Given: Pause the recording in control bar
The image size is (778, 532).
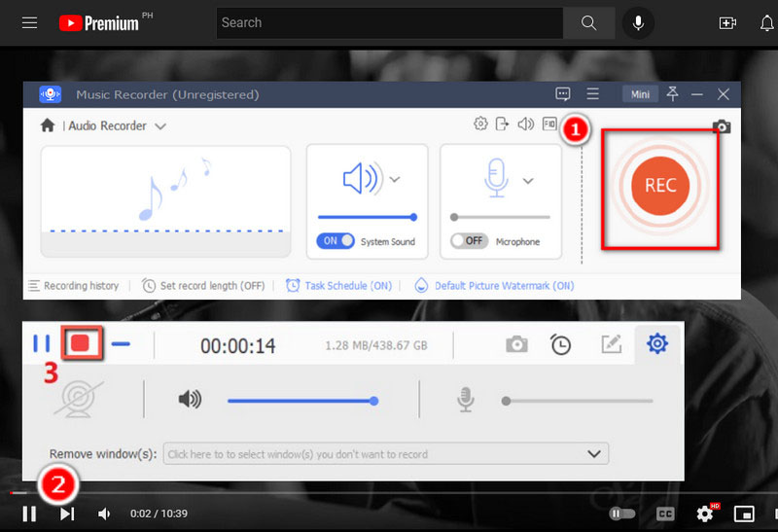Looking at the screenshot, I should click(42, 343).
